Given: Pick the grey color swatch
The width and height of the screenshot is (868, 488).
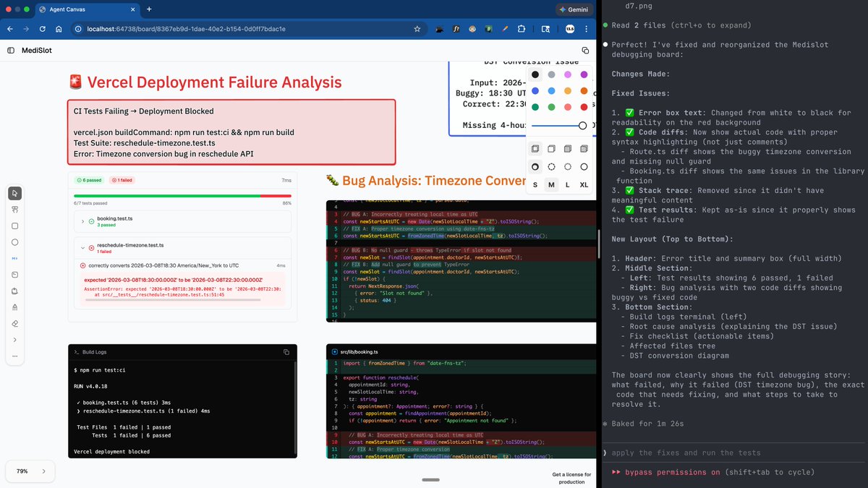Looking at the screenshot, I should pos(551,74).
